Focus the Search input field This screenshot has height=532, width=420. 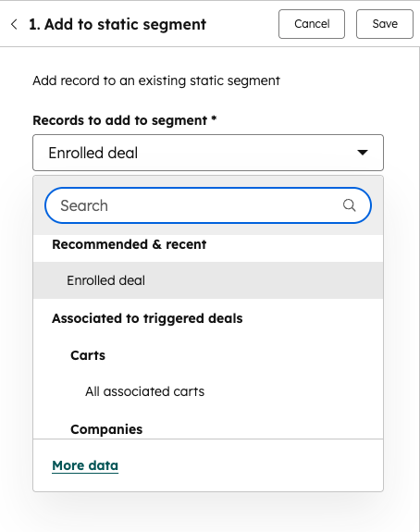tap(208, 205)
